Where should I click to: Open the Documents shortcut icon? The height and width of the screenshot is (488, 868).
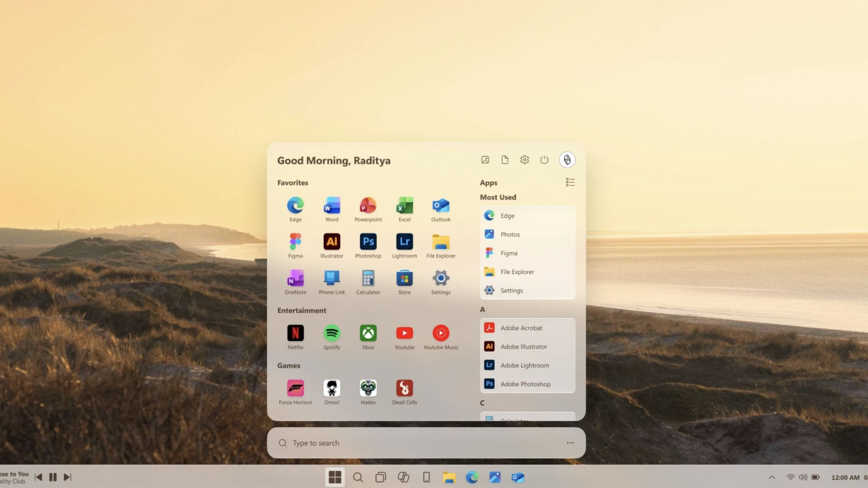(x=505, y=160)
